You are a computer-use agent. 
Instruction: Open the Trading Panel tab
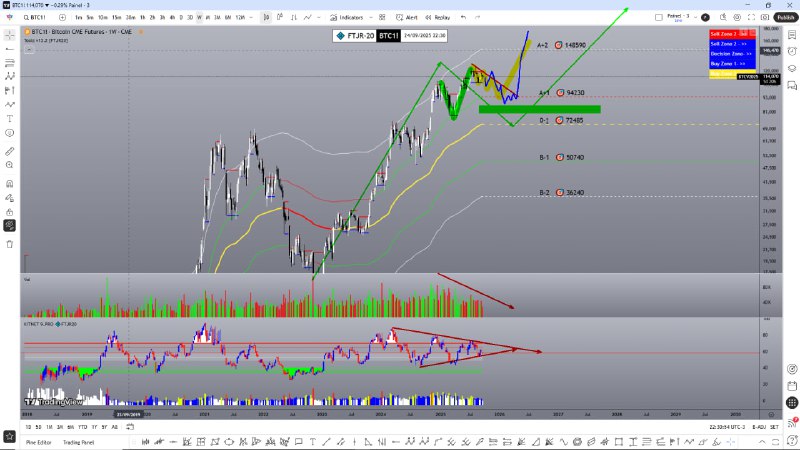[x=78, y=442]
